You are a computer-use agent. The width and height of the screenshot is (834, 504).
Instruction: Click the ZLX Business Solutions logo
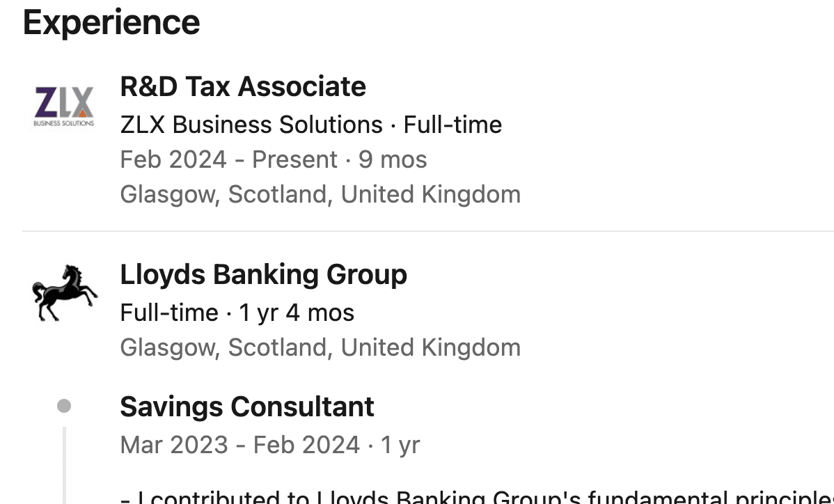64,107
